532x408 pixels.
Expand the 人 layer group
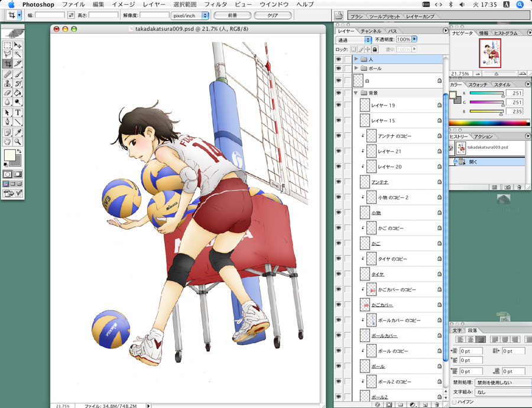click(x=356, y=59)
